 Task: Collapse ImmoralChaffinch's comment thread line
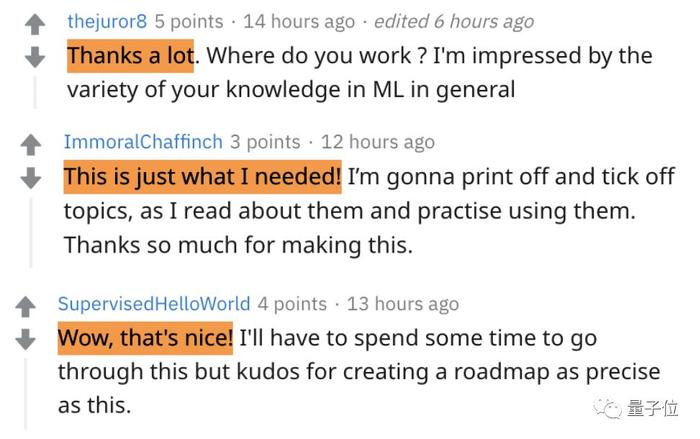(x=31, y=232)
